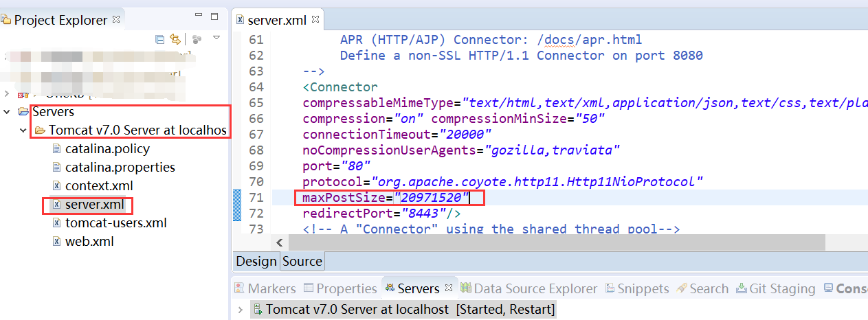Collapse the Servers folder in tree

click(7, 111)
